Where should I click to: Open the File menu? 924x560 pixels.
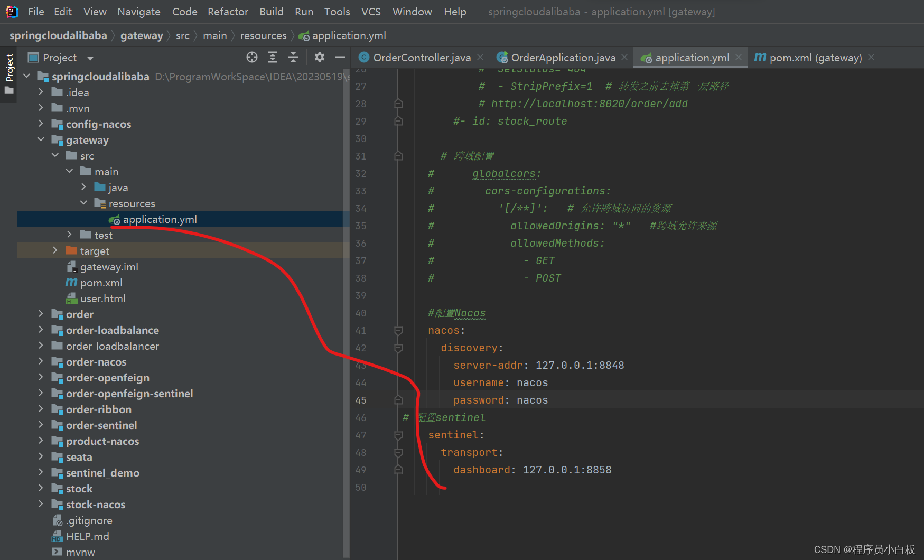click(36, 12)
